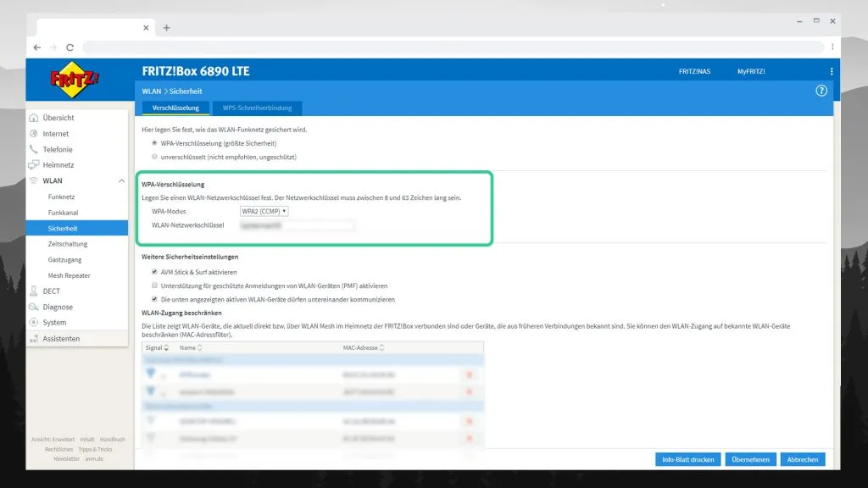The height and width of the screenshot is (488, 868).
Task: Click the Abbrechen button
Action: [x=803, y=459]
